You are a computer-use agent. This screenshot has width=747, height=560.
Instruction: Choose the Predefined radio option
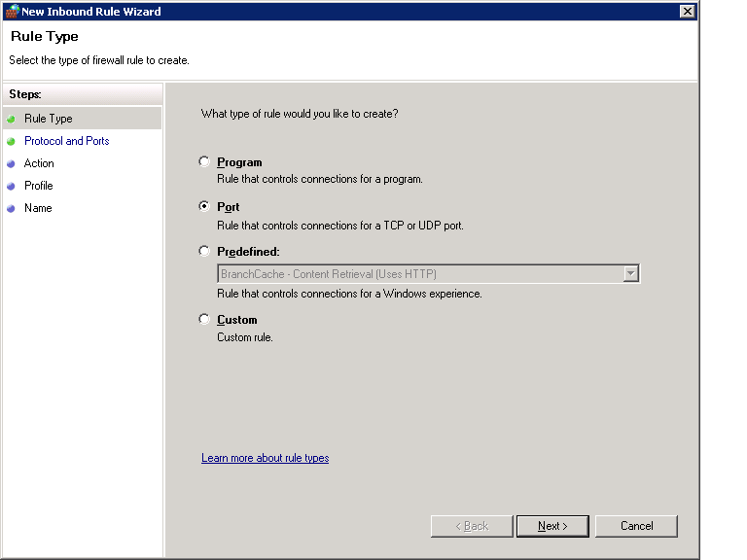point(204,251)
